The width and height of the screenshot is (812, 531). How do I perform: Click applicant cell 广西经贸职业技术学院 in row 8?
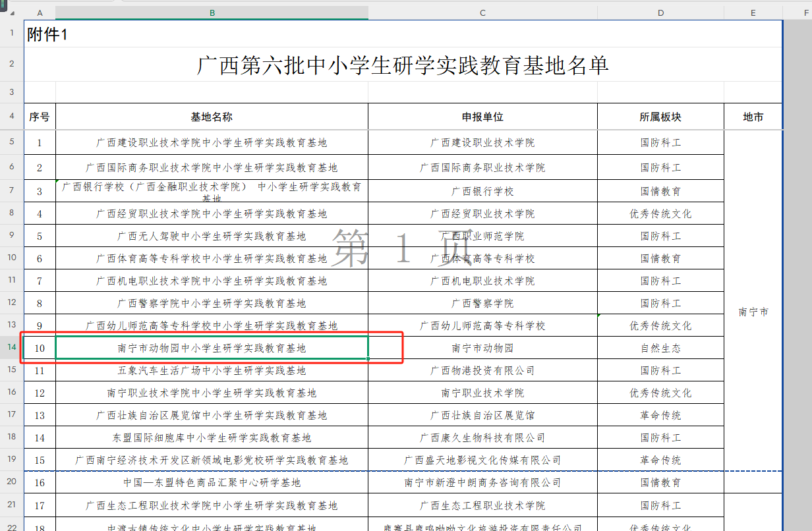pos(482,213)
